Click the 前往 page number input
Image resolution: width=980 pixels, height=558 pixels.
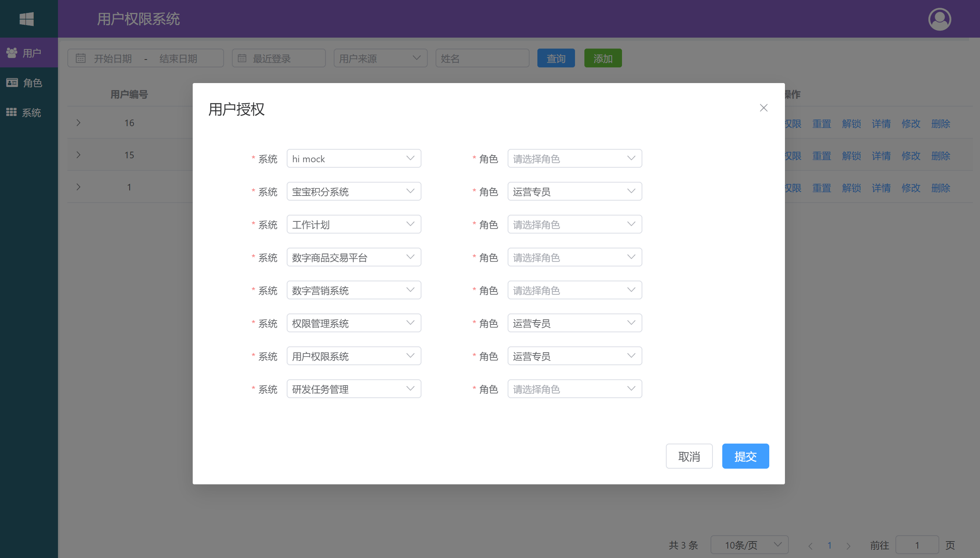click(x=917, y=545)
